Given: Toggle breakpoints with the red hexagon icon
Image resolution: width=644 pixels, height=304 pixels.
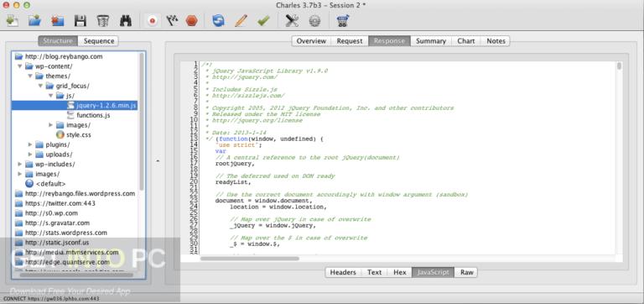Looking at the screenshot, I should [x=191, y=20].
